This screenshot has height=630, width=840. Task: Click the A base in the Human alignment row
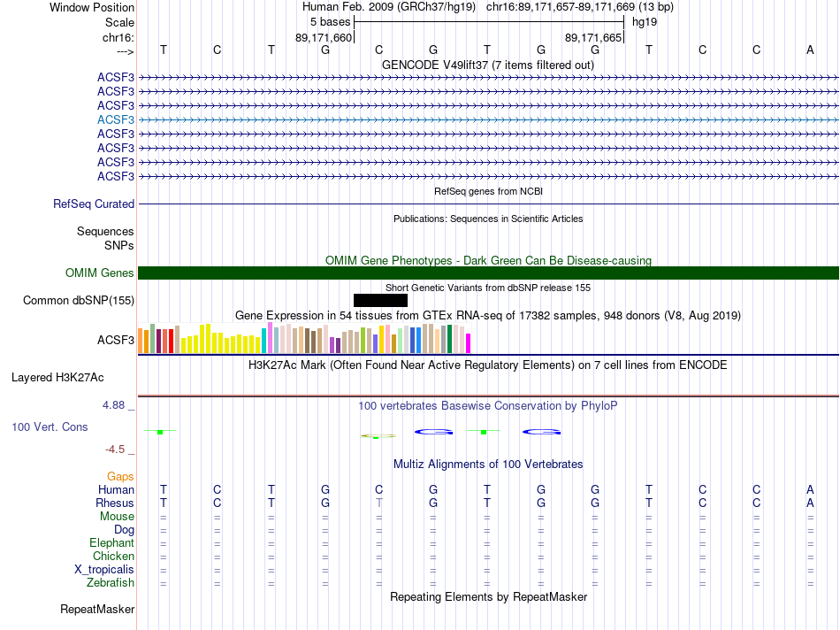coord(810,489)
